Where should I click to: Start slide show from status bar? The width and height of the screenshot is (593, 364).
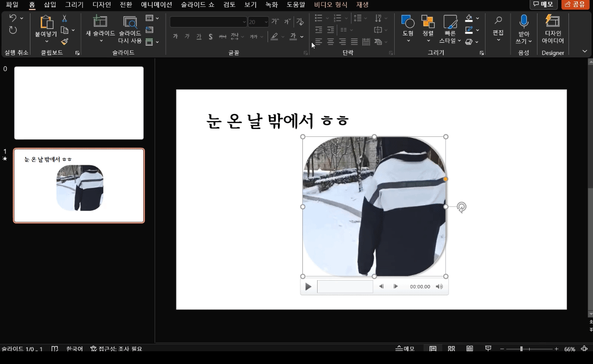[488, 349]
